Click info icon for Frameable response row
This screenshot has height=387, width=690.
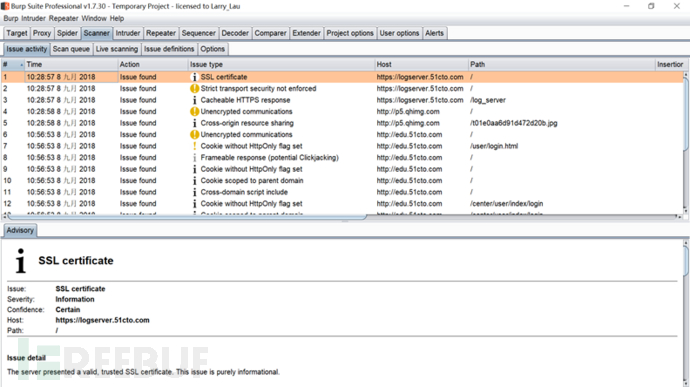[195, 158]
